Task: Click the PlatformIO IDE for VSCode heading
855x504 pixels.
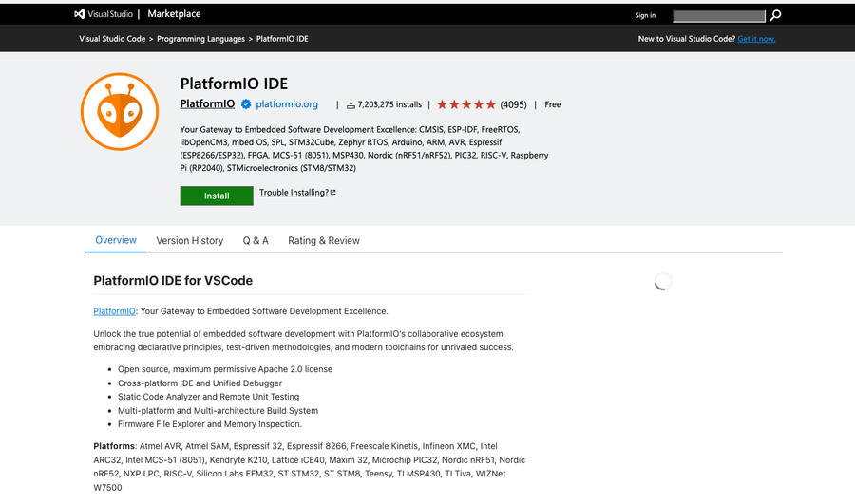Action: 173,281
